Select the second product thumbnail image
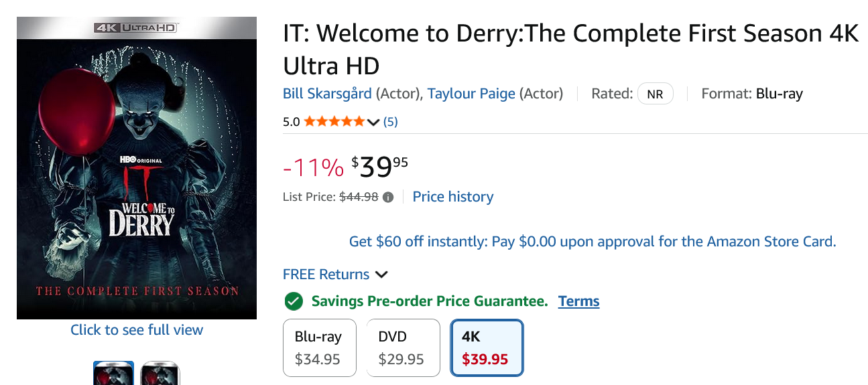 click(x=160, y=374)
